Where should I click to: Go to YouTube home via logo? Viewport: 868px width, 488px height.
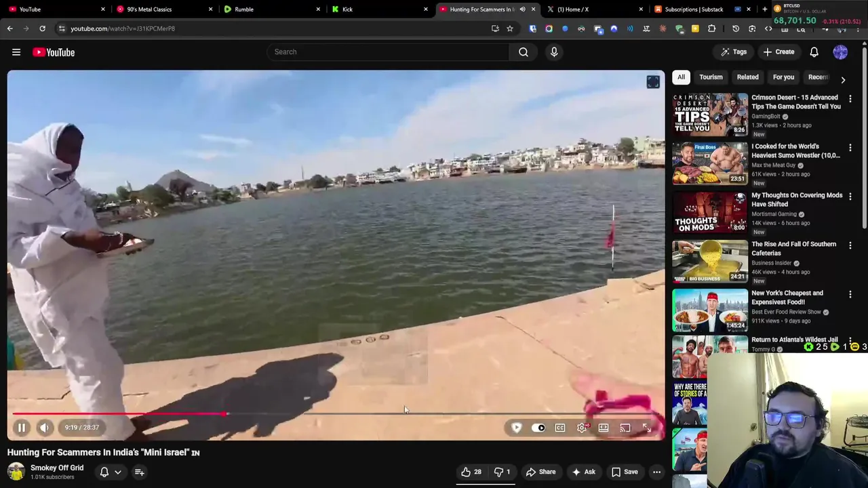pyautogui.click(x=54, y=52)
